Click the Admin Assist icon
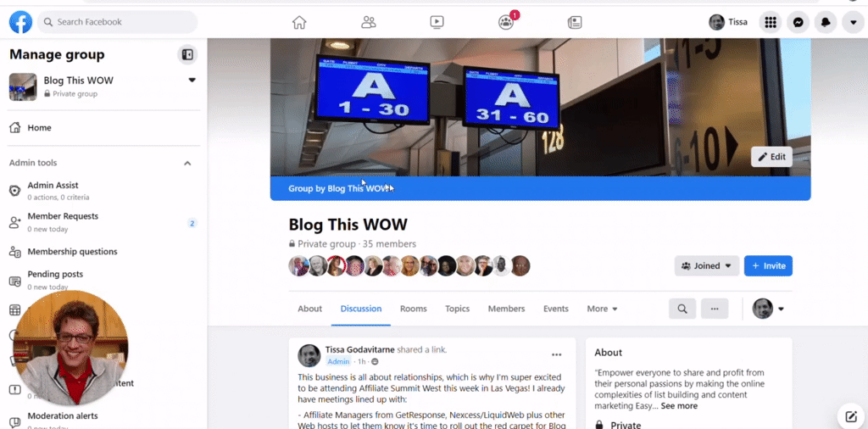The height and width of the screenshot is (429, 868). click(x=15, y=191)
